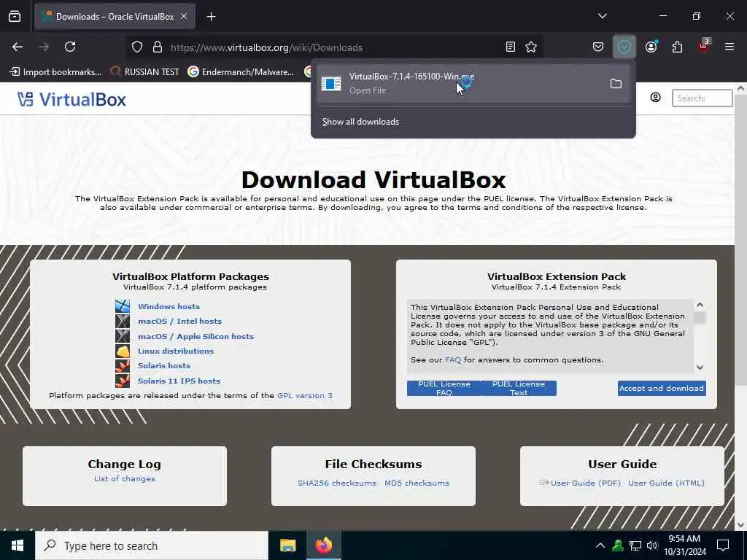Open the Firefox account icon
Screen dimensions: 747x560
[651, 47]
